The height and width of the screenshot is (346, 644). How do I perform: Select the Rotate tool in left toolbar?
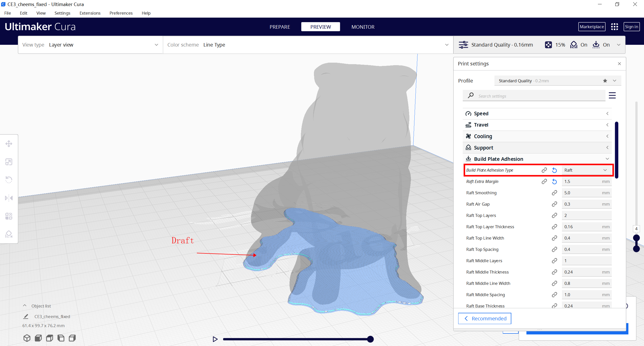(x=9, y=180)
